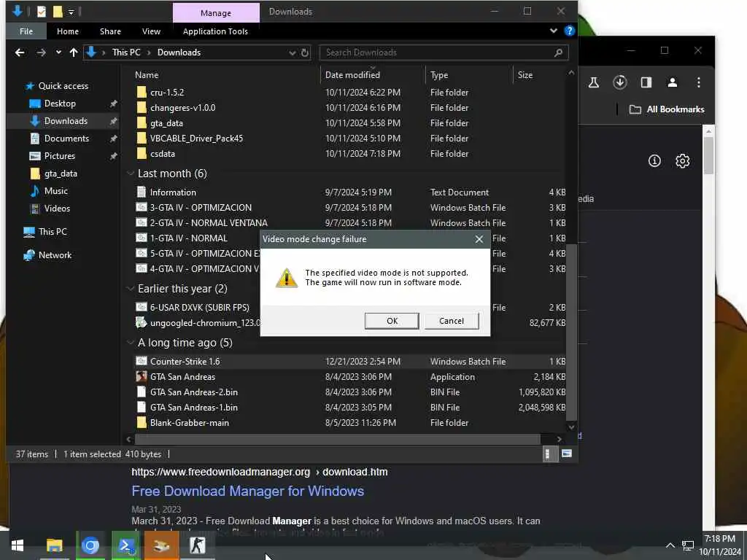
Task: Switch to large icons view layout
Action: click(x=566, y=454)
